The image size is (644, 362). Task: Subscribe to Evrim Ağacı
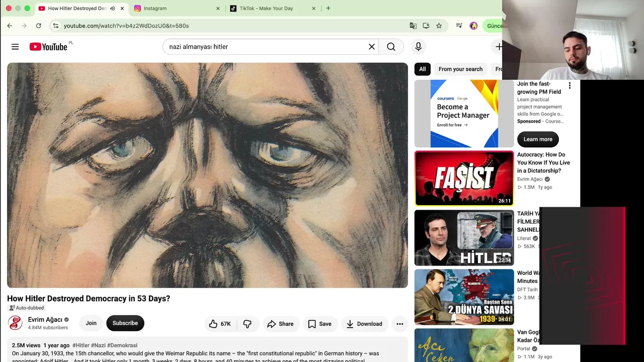[x=125, y=323]
